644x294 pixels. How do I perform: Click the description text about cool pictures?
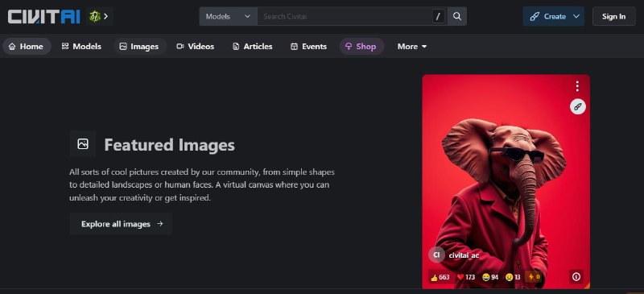[202, 184]
